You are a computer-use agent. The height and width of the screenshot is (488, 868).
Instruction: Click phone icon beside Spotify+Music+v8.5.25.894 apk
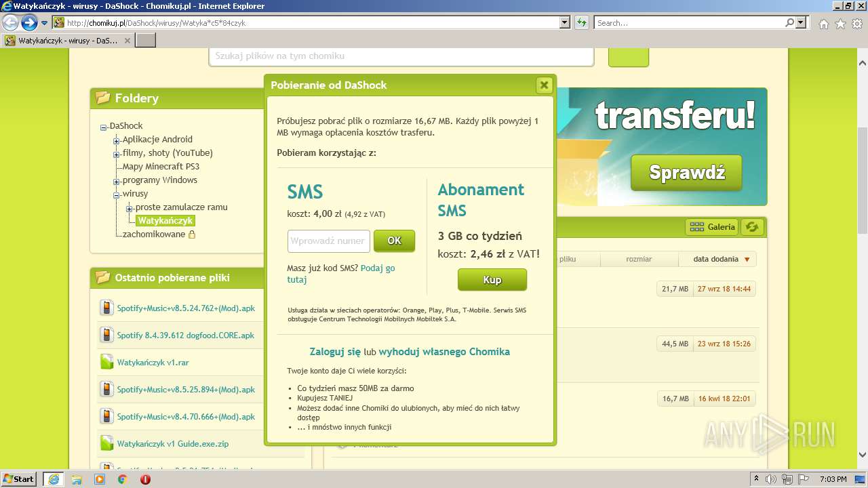106,389
